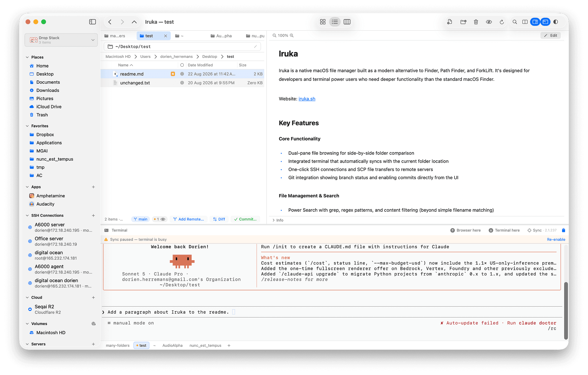
Task: Toggle the preview panel button
Action: [x=535, y=22]
